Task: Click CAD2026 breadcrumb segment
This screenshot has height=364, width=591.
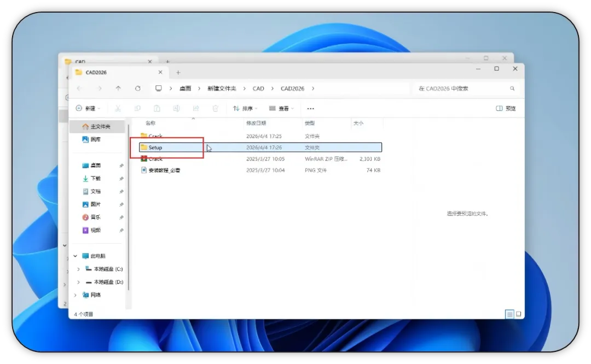Action: (292, 89)
